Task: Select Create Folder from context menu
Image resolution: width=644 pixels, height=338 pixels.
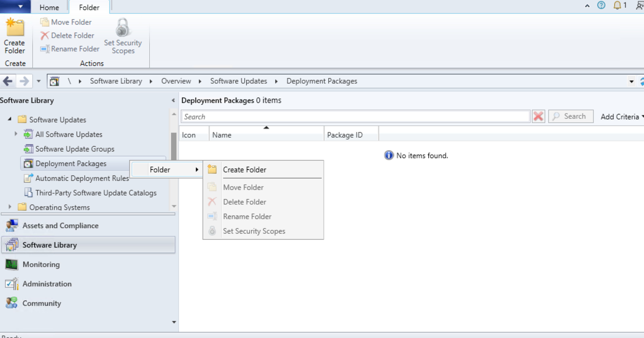Action: tap(245, 170)
